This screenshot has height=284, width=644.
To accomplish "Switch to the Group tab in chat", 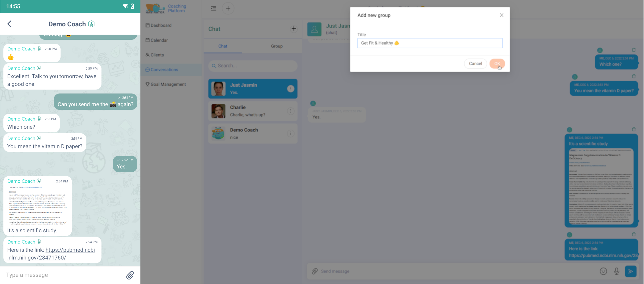I will (276, 46).
